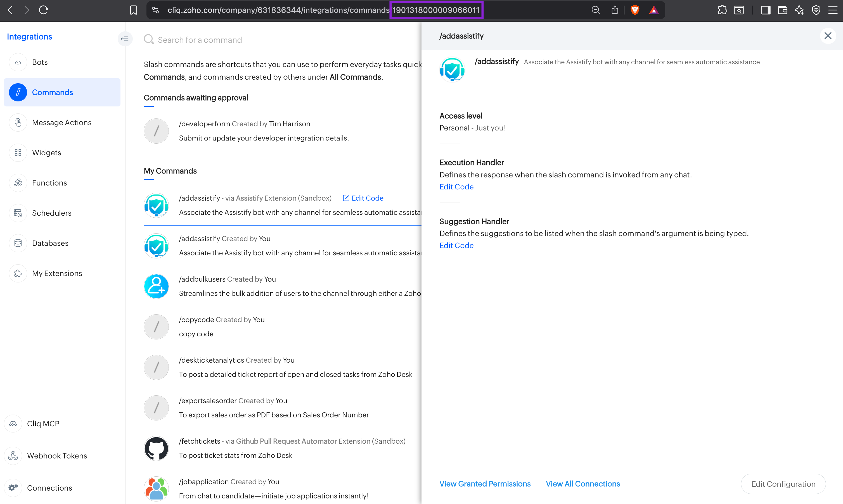This screenshot has width=843, height=504.
Task: Open /developerform command awaiting approval
Action: click(x=282, y=131)
